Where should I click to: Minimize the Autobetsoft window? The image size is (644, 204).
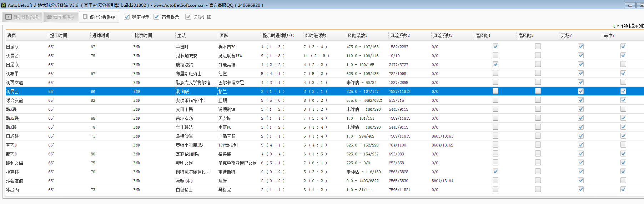pos(630,5)
